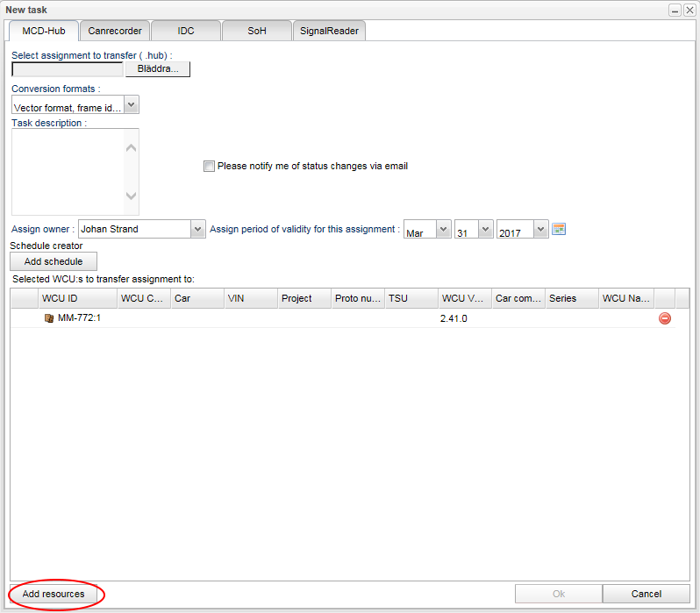The height and width of the screenshot is (613, 700).
Task: Remove MM-772:1 with the red delete icon
Action: [x=664, y=318]
